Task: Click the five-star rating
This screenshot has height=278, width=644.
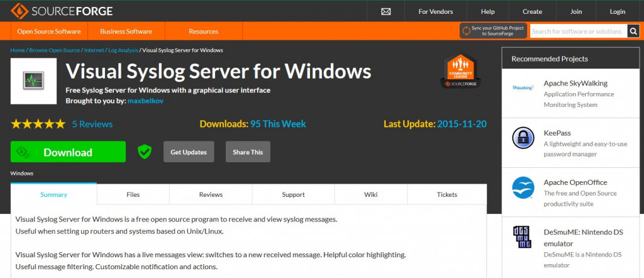Action: click(x=38, y=124)
